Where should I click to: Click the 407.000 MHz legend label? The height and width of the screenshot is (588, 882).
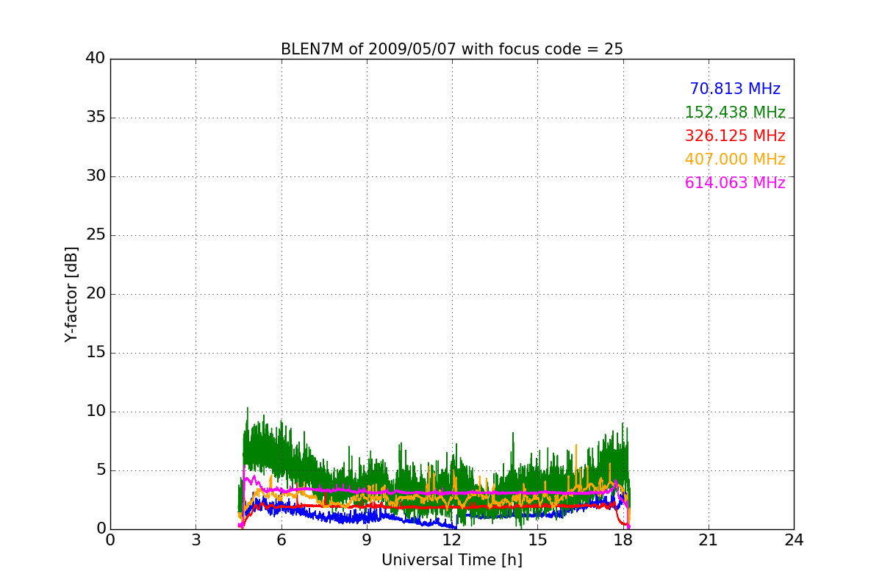735,159
